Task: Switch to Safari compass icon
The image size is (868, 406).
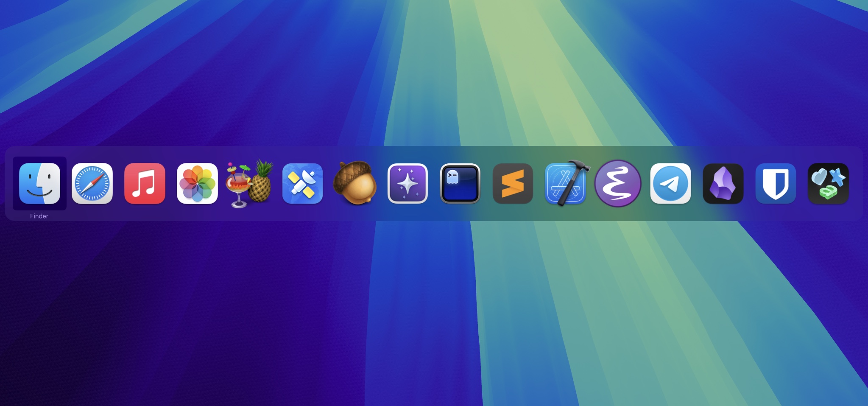Action: click(x=92, y=183)
